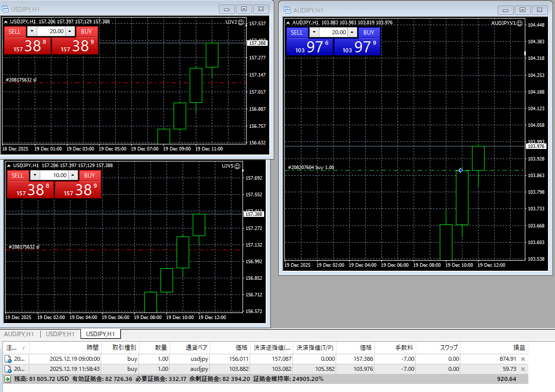Click the UJV2 expert advisor smiley icon
The image size is (555, 392).
click(241, 22)
